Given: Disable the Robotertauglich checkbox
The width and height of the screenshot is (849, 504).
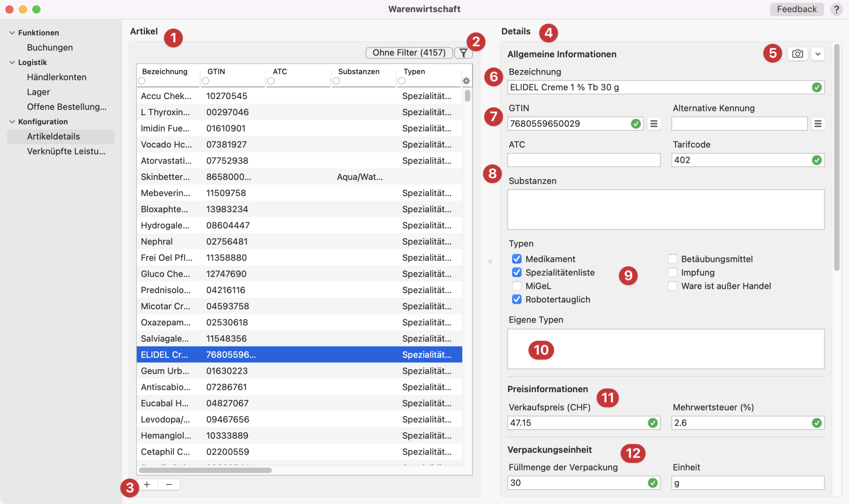Looking at the screenshot, I should tap(517, 298).
